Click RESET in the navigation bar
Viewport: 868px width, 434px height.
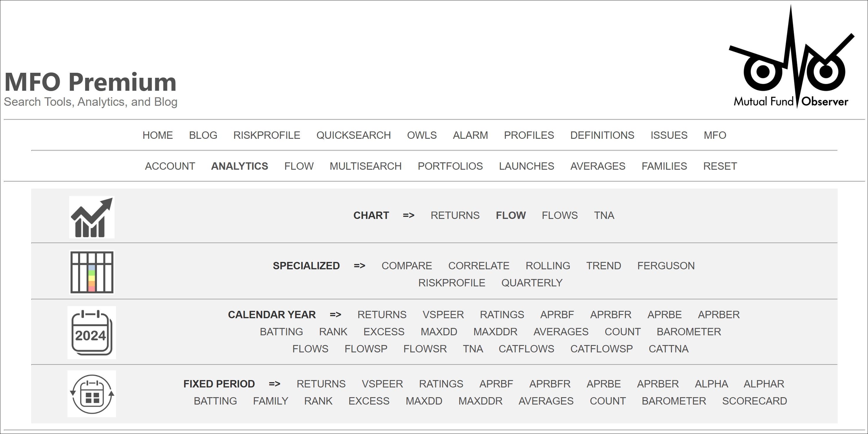tap(720, 166)
